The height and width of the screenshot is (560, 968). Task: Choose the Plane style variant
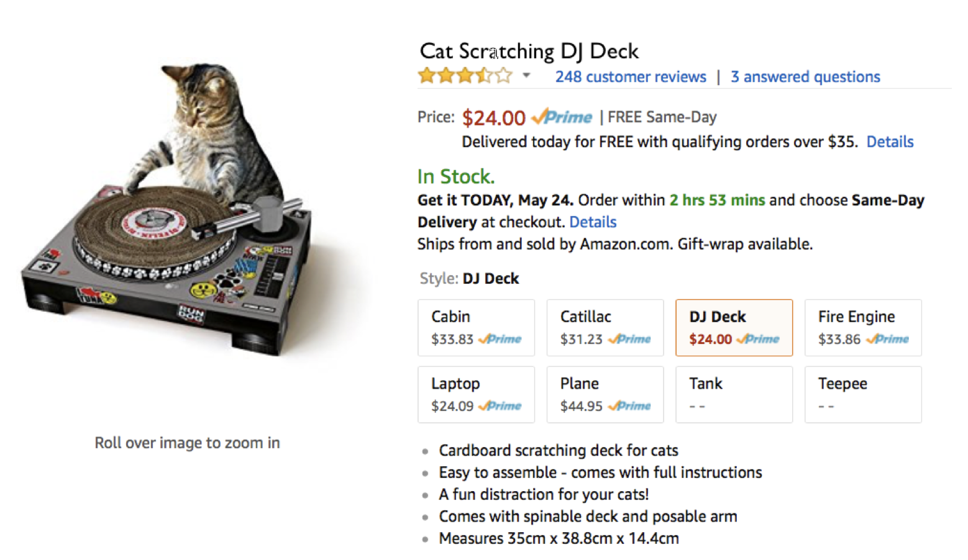pos(605,394)
